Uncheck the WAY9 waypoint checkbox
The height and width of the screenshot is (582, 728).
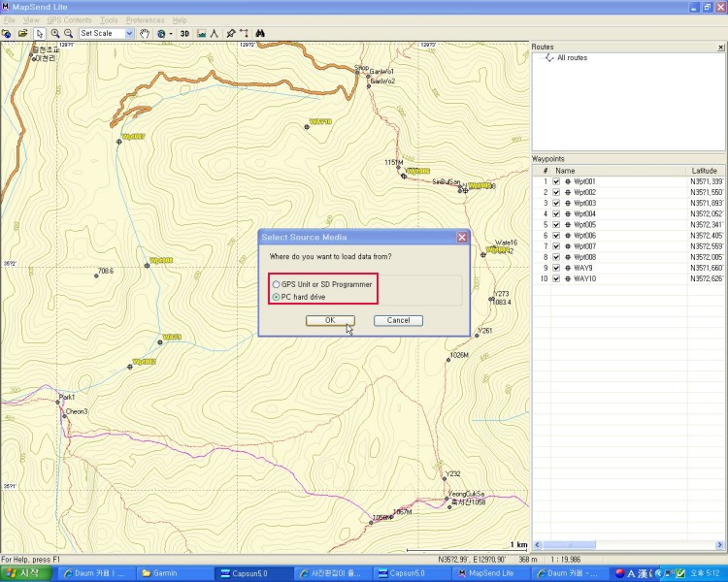coord(556,268)
